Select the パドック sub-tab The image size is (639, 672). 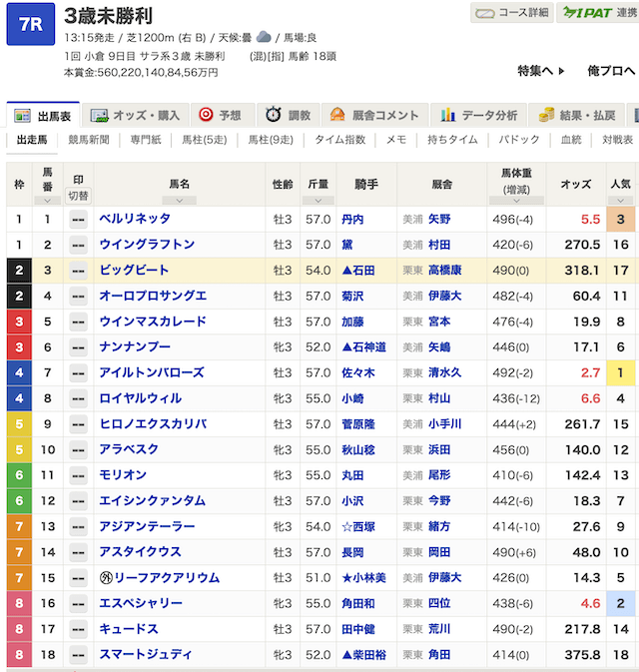[519, 140]
